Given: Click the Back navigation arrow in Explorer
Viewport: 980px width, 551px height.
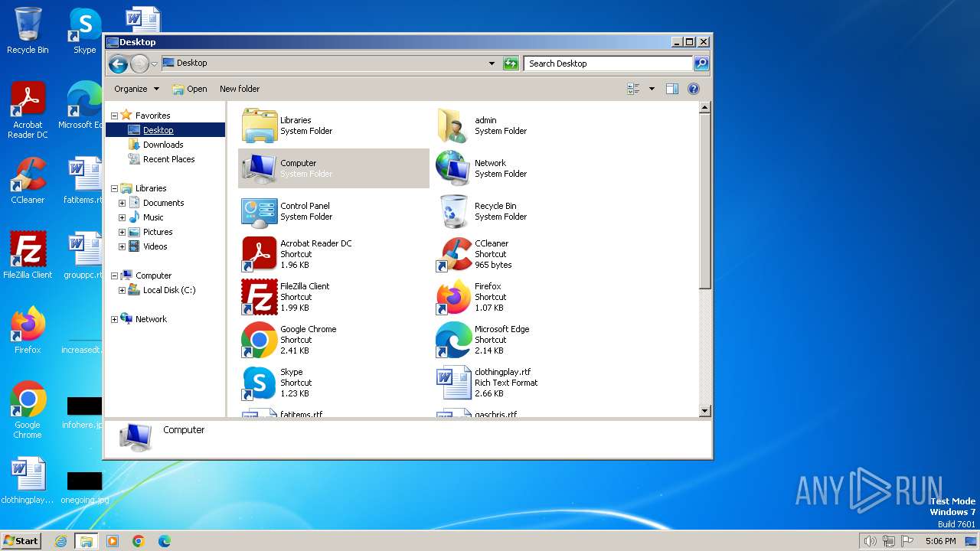Looking at the screenshot, I should pos(118,64).
